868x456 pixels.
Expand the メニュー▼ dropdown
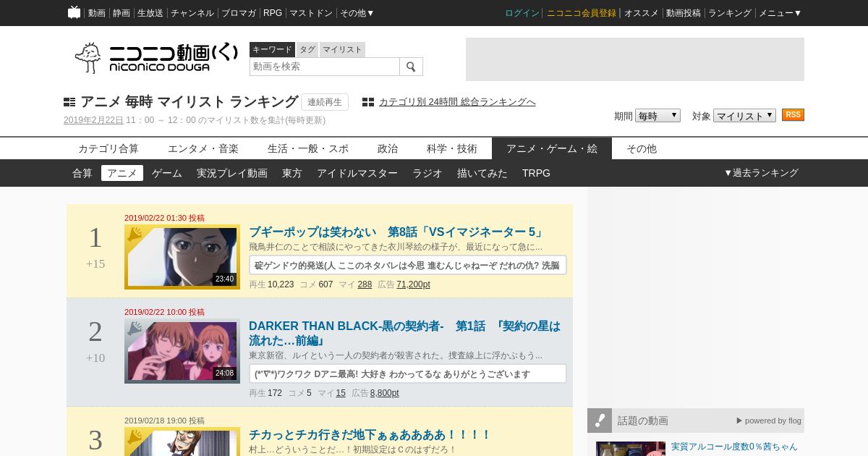pyautogui.click(x=780, y=13)
